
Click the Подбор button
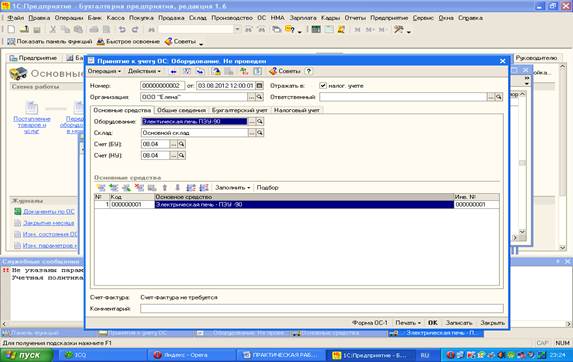[267, 188]
